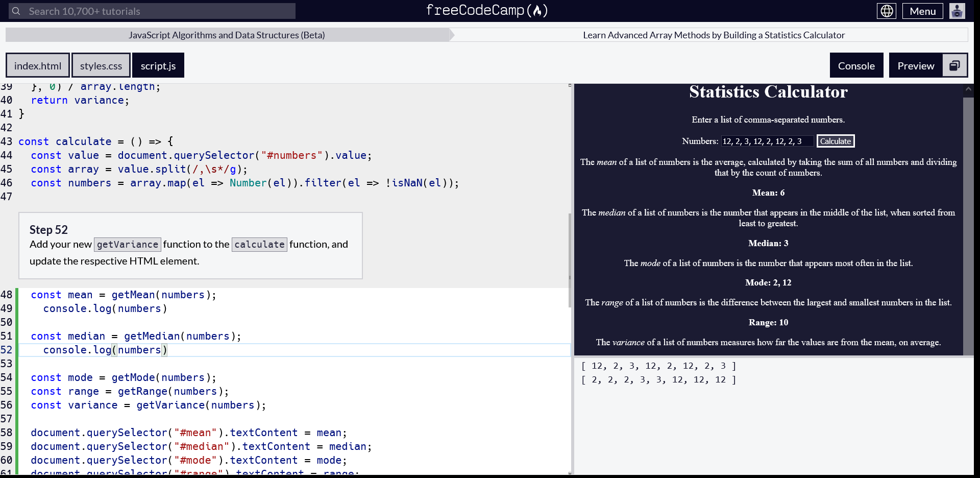Switch to the styles.css tab
This screenshot has width=980, height=478.
(x=101, y=65)
